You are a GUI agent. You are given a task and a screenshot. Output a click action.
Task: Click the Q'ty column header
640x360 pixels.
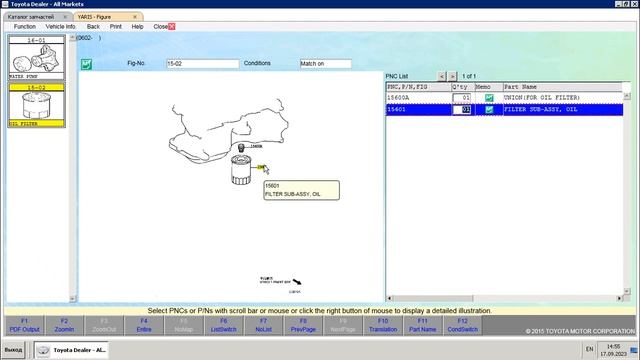462,87
